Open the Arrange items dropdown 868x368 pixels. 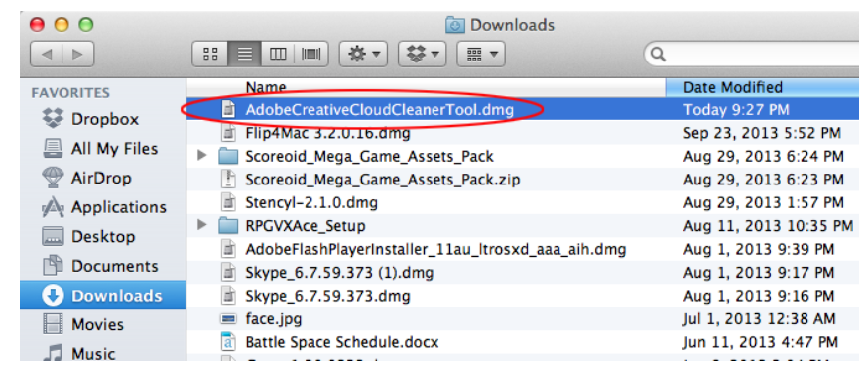[480, 55]
